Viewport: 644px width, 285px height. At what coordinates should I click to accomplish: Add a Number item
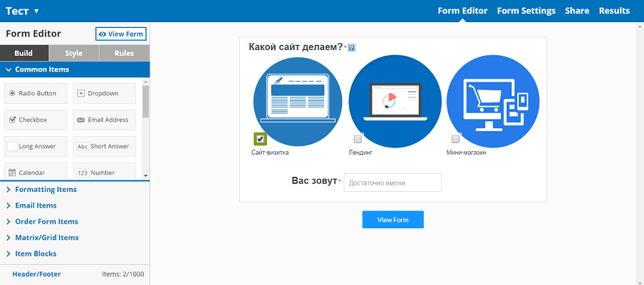pos(104,171)
